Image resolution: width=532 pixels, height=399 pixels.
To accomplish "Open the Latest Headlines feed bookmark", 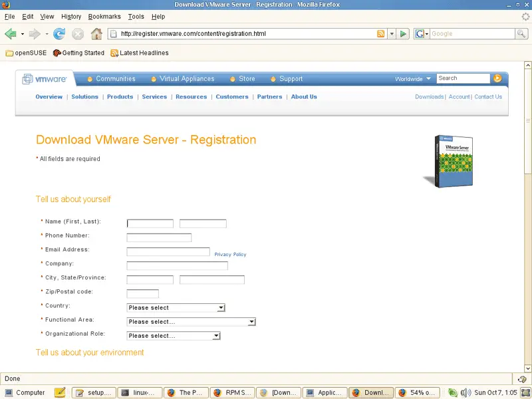I will (x=140, y=53).
